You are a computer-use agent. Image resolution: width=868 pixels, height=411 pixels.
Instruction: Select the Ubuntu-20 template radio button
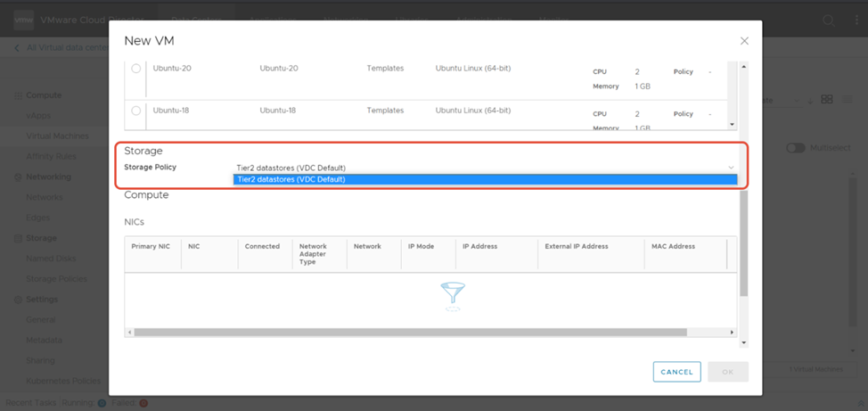135,69
